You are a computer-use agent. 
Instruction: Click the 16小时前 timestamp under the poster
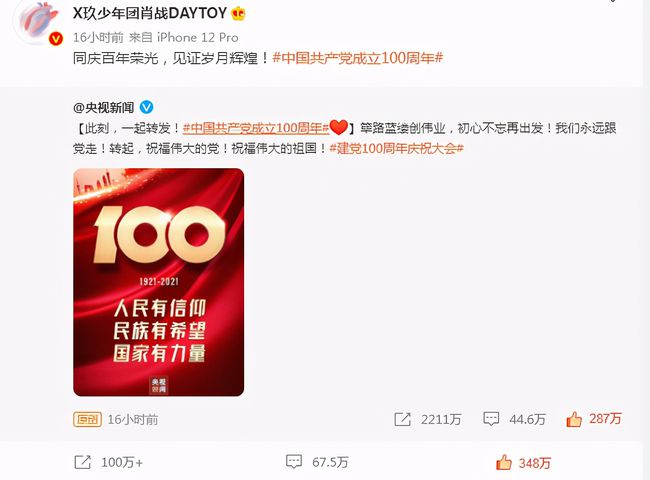pyautogui.click(x=133, y=419)
